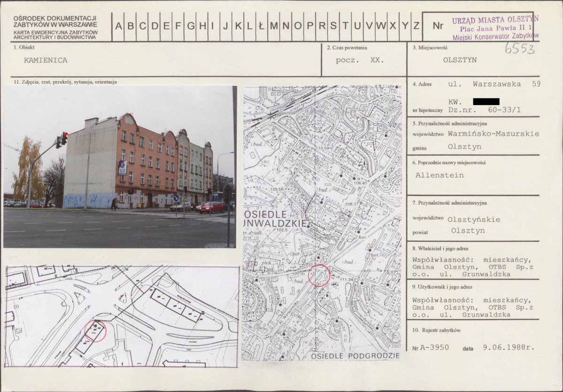The image size is (563, 392).
Task: Click the letter Ł index box
Action: [x=261, y=26]
